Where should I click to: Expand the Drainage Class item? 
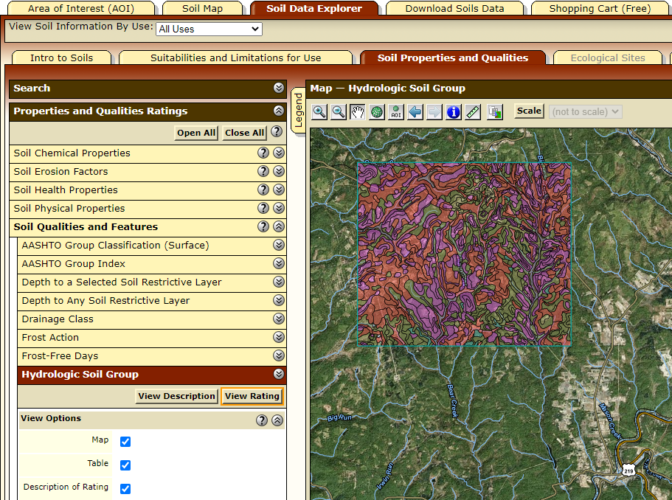tap(279, 319)
